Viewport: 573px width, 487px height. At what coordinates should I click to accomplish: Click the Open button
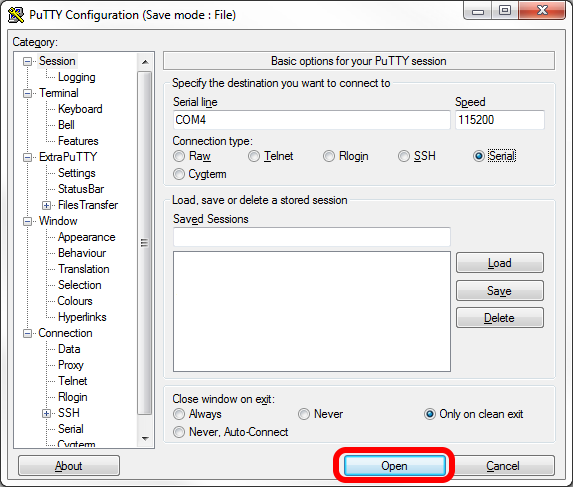click(394, 466)
